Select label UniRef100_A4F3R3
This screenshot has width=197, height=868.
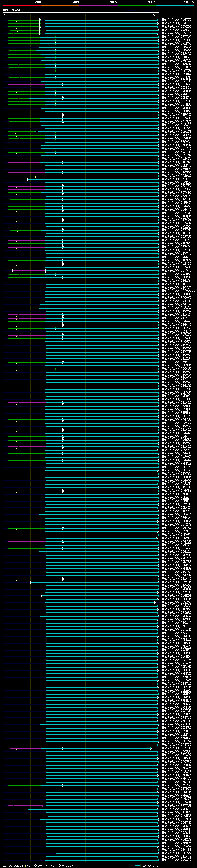tap(177, 243)
